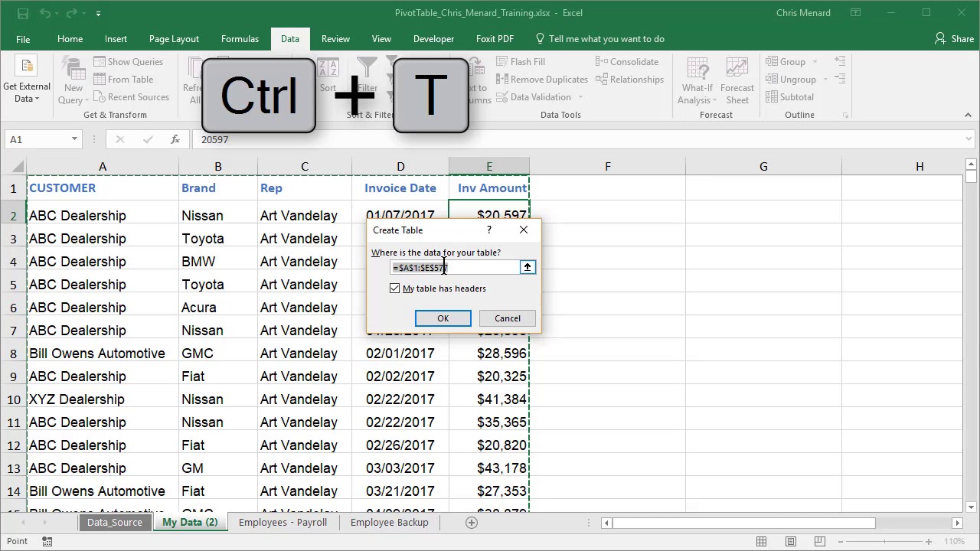Switch to Page Layout tab
Image resolution: width=980 pixels, height=551 pixels.
click(x=174, y=39)
